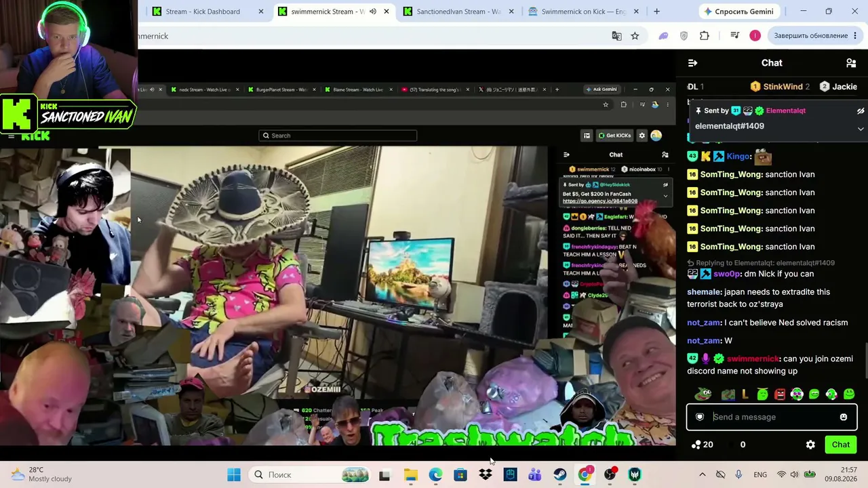Screen dimensions: 868x488
Task: Open Microsoft Teams from taskbar
Action: click(x=535, y=474)
